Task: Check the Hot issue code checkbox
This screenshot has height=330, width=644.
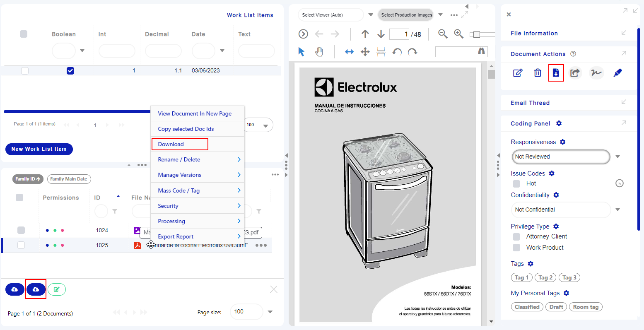Action: (516, 183)
